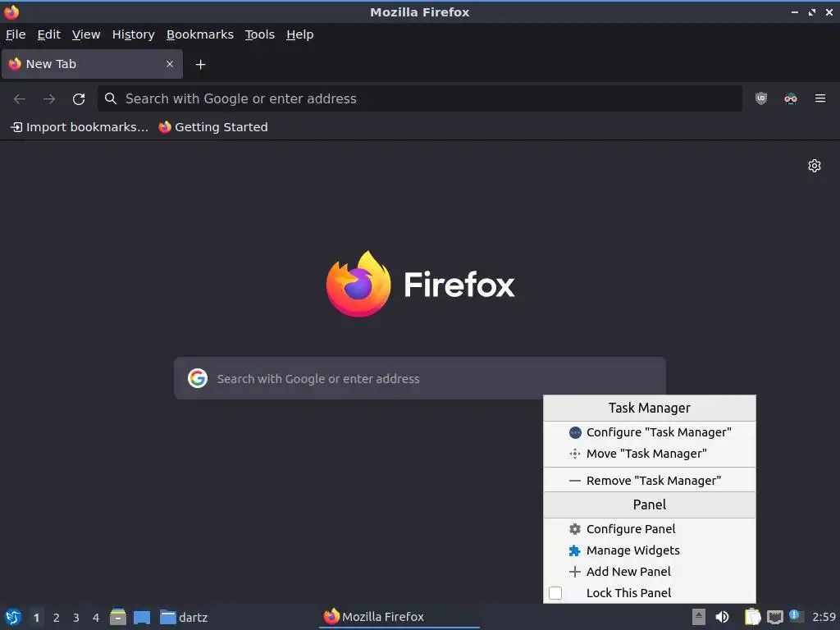Open the file manager drawer icon in panel
Viewport: 840px width, 630px height.
[x=118, y=617]
